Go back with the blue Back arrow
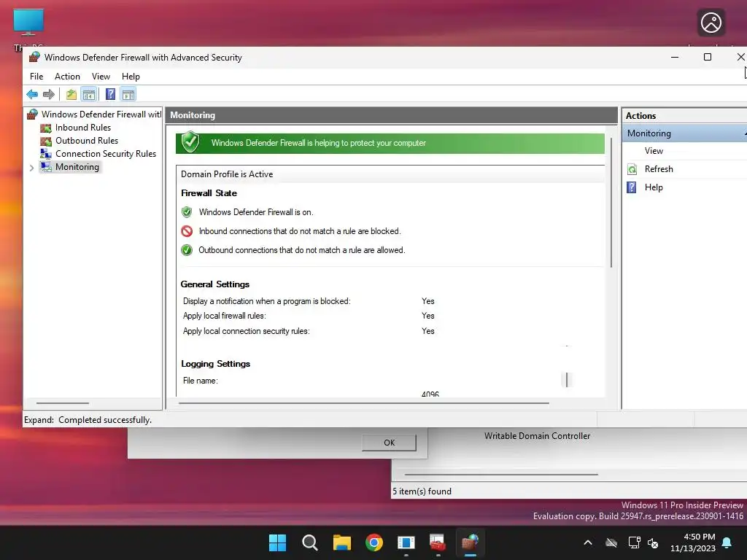This screenshot has width=747, height=560. coord(32,94)
